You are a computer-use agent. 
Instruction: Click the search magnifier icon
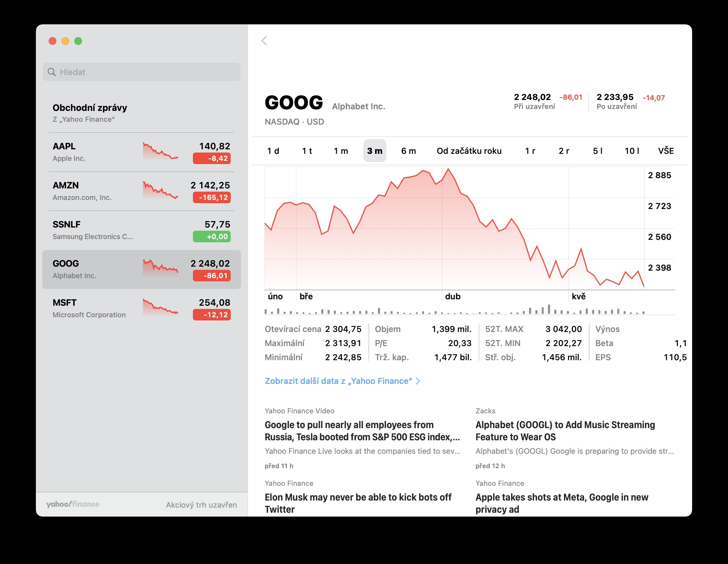[x=52, y=72]
